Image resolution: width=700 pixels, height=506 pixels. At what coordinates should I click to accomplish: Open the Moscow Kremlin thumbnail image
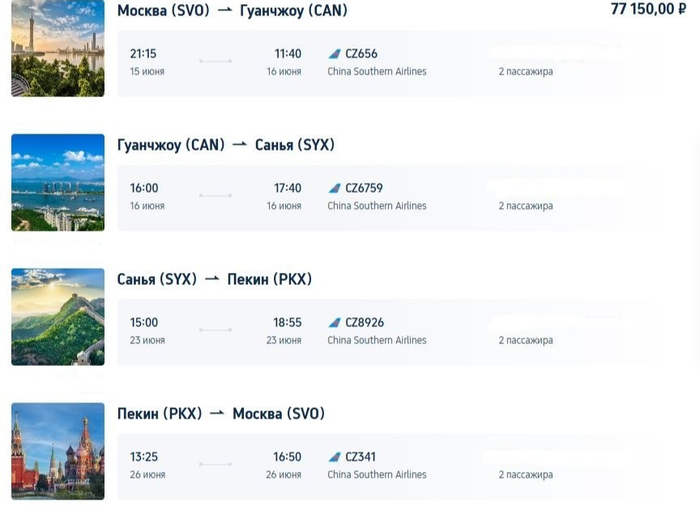tap(57, 452)
